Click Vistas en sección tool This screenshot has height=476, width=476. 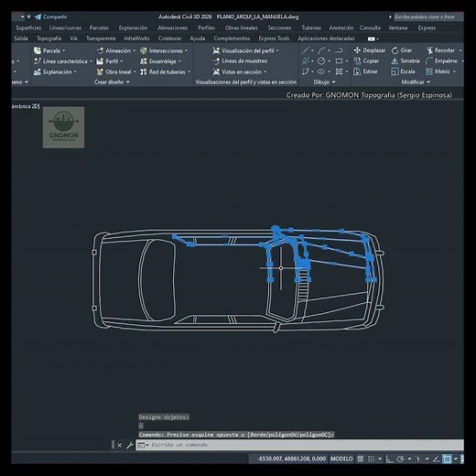pyautogui.click(x=237, y=72)
